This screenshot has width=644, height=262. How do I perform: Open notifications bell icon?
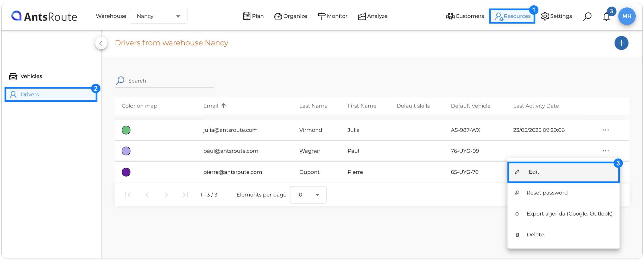pos(606,17)
